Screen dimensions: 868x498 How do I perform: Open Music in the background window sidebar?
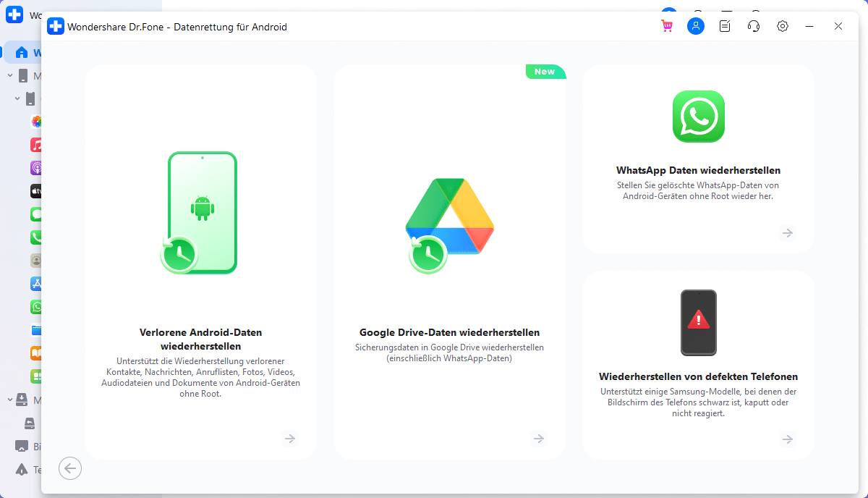[x=36, y=145]
